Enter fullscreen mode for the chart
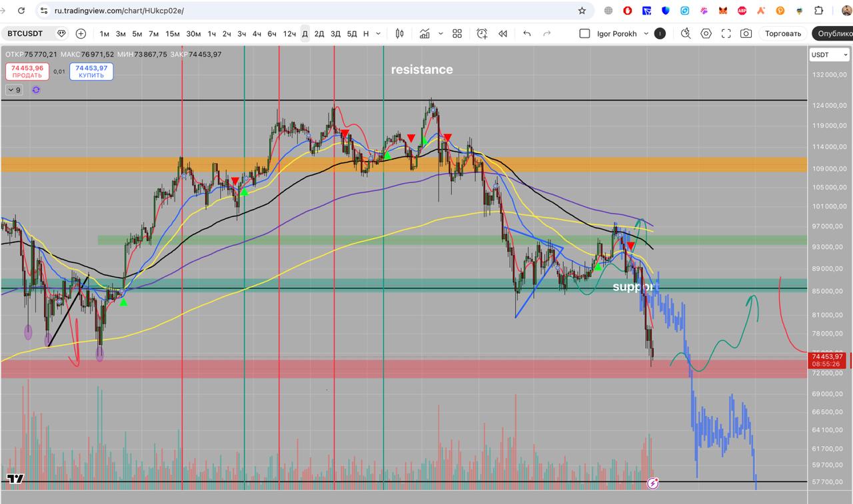Image resolution: width=853 pixels, height=504 pixels. [x=726, y=34]
